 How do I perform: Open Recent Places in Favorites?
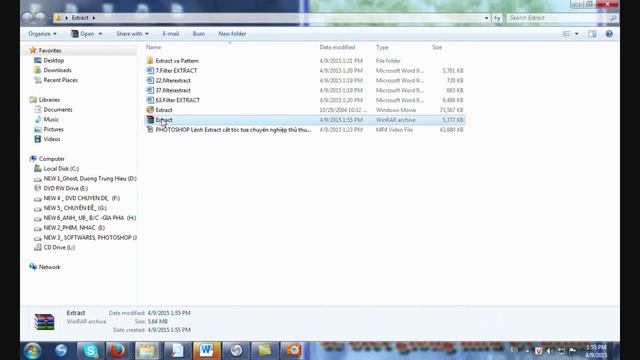[x=60, y=80]
